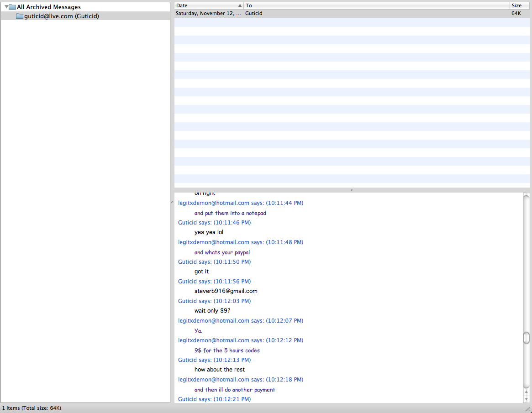Click the Size column header
This screenshot has height=413, width=532.
pos(520,5)
